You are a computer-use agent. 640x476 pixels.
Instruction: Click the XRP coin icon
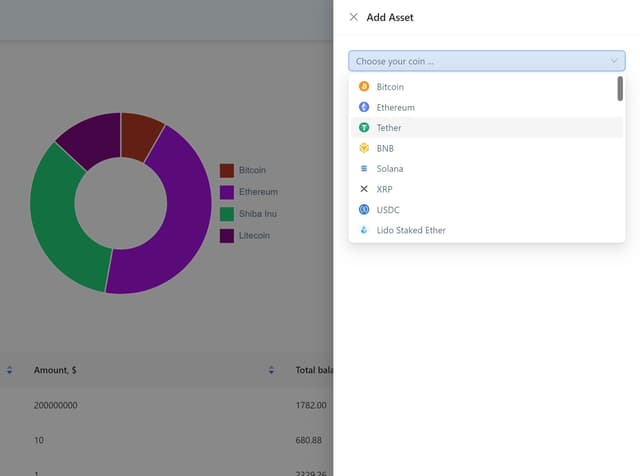coord(364,189)
